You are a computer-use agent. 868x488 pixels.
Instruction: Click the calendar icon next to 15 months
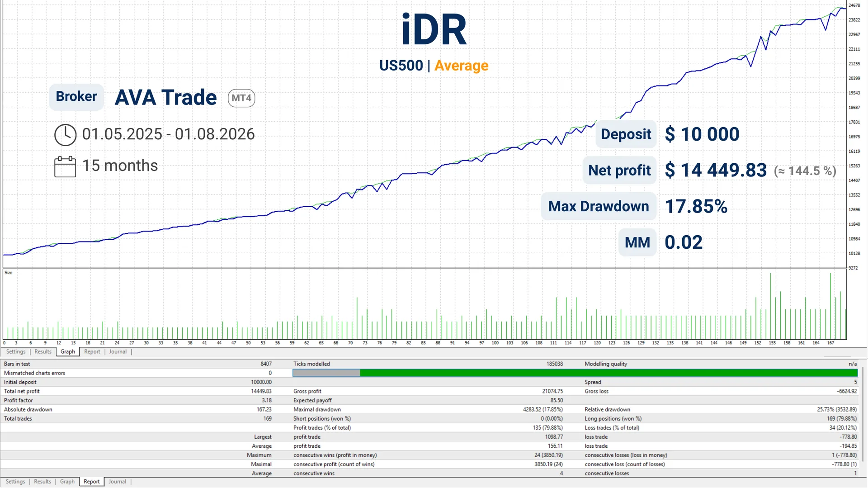(x=65, y=166)
